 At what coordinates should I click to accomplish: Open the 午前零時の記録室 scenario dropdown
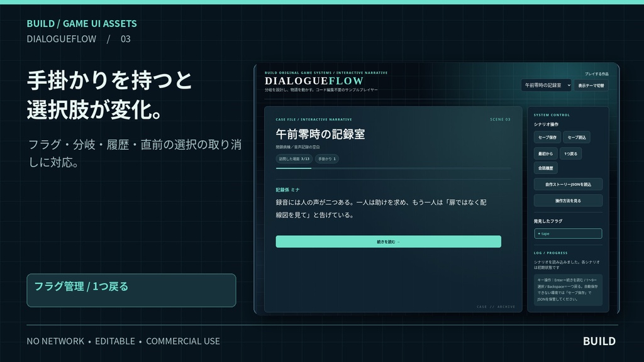(x=546, y=85)
